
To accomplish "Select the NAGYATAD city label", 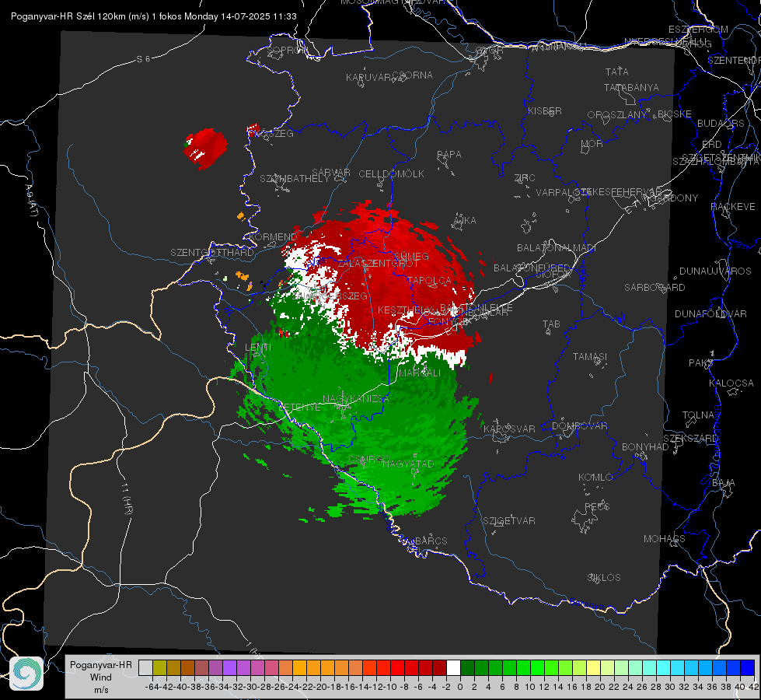I will click(x=408, y=464).
